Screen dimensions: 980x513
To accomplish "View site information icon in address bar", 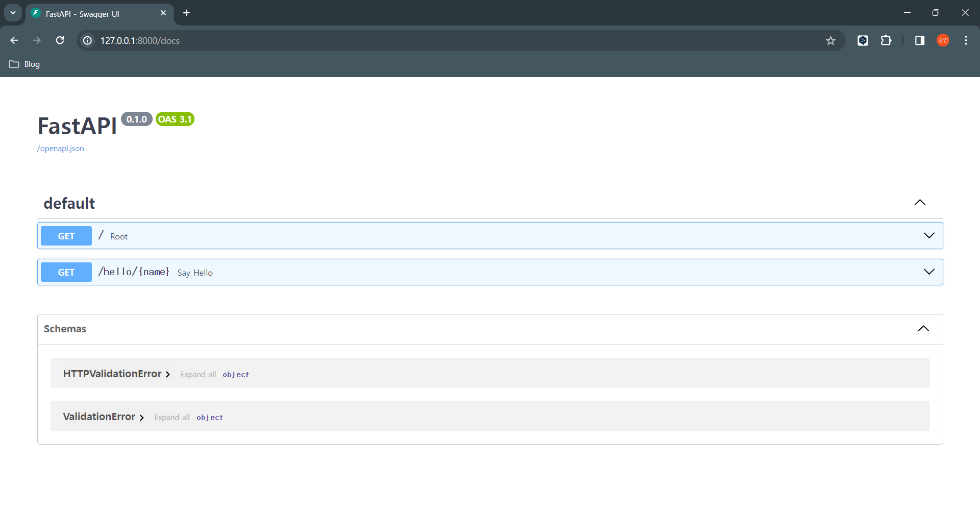I will pos(88,40).
